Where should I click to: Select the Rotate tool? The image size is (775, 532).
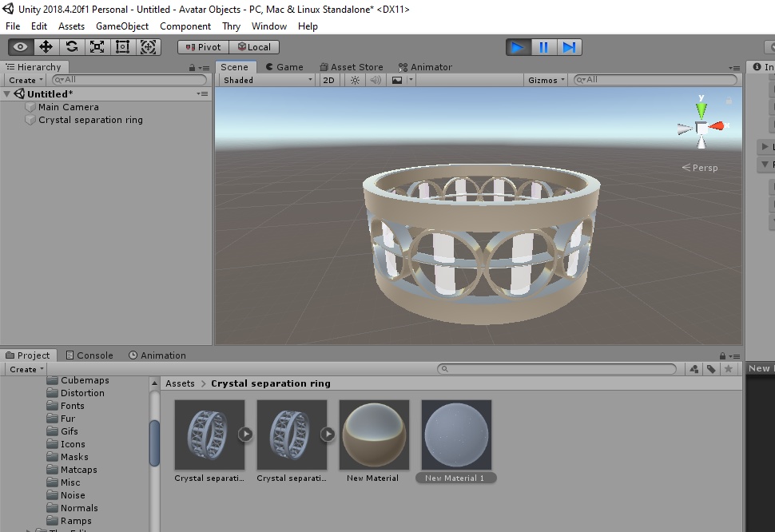(x=71, y=46)
